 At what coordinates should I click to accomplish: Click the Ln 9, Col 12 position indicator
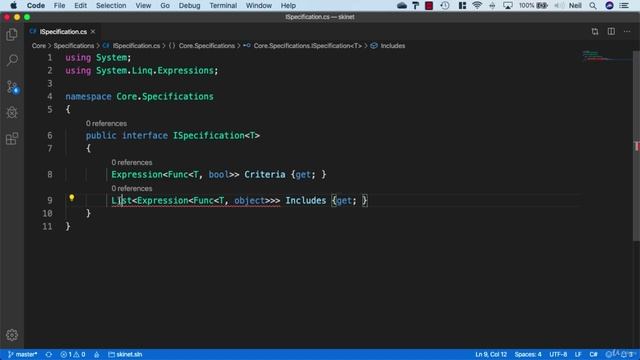(x=491, y=354)
